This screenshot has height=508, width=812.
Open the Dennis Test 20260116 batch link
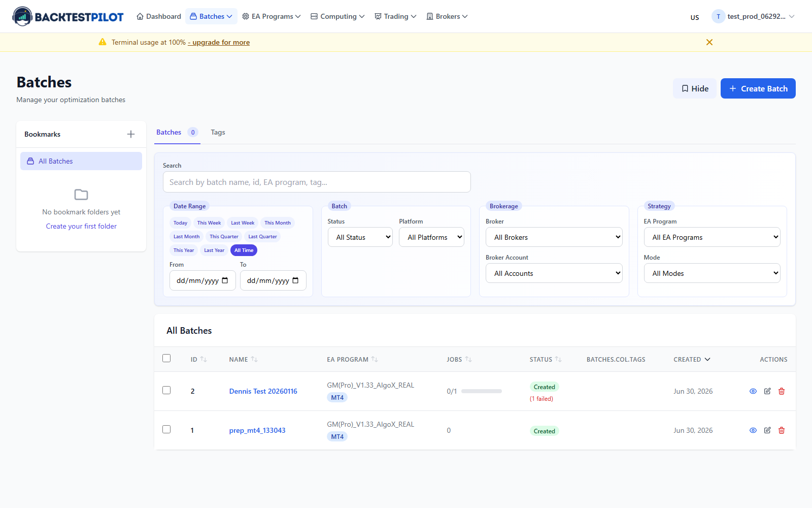click(x=263, y=391)
